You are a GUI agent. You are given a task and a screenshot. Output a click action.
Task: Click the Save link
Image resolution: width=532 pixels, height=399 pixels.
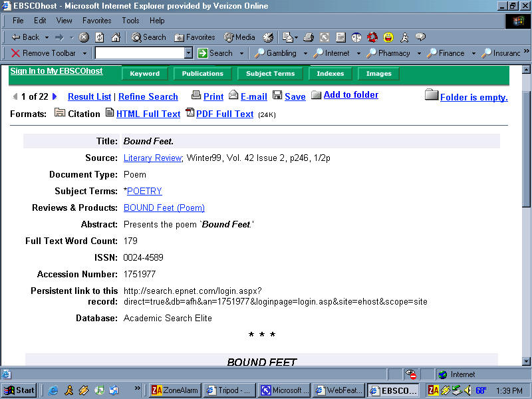point(295,96)
